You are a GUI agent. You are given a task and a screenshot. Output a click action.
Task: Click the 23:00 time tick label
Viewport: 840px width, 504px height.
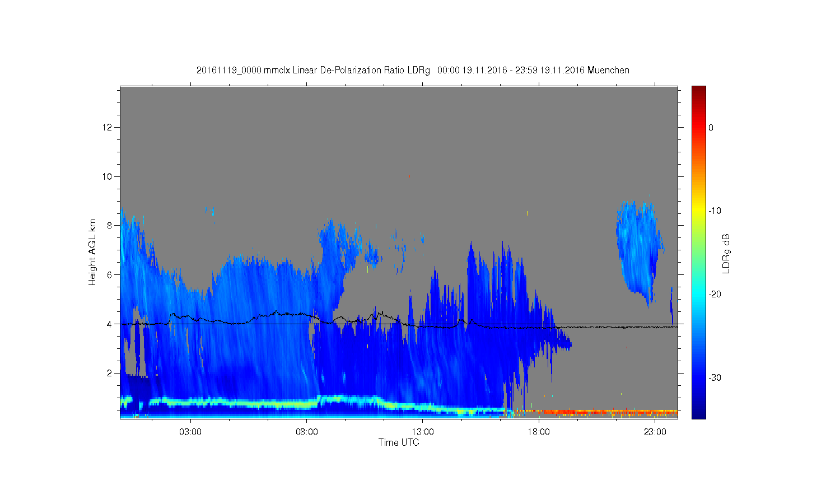point(655,432)
